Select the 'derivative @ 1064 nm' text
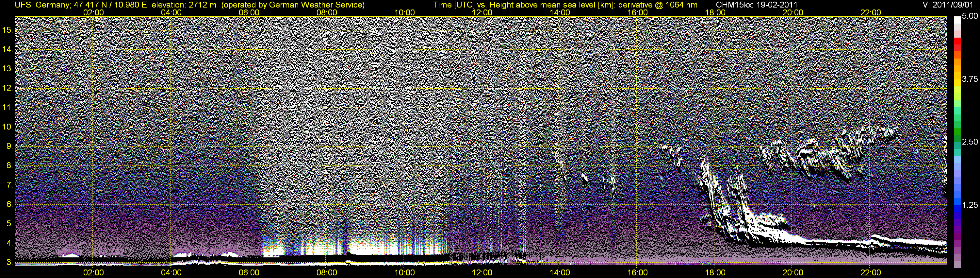Screen dimensions: 980x278 click(x=658, y=5)
